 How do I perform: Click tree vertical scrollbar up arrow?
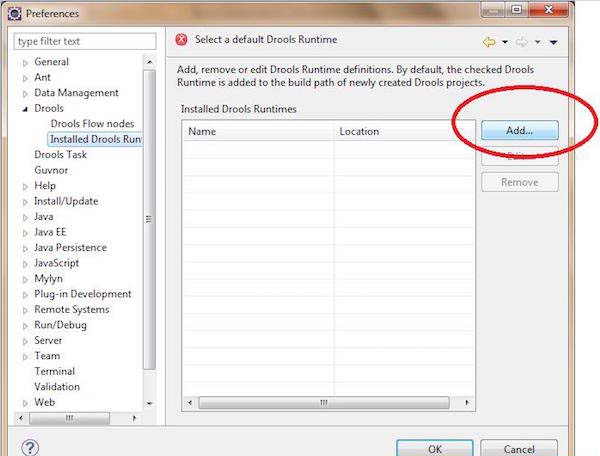[x=150, y=62]
